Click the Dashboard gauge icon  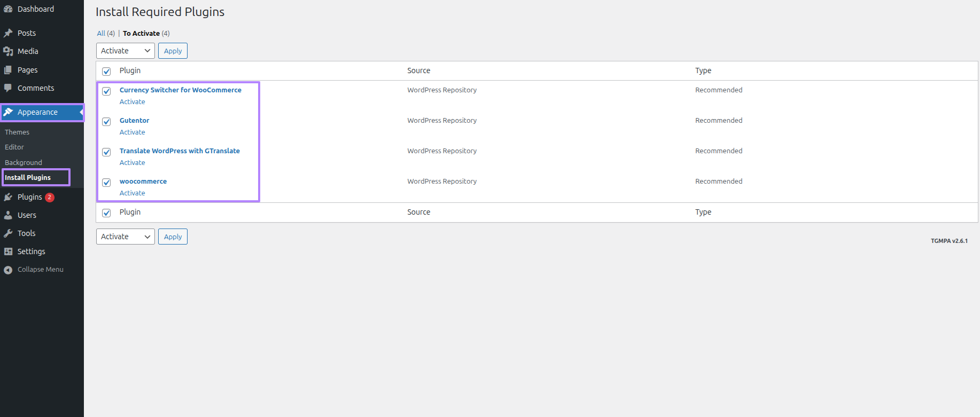(8, 9)
